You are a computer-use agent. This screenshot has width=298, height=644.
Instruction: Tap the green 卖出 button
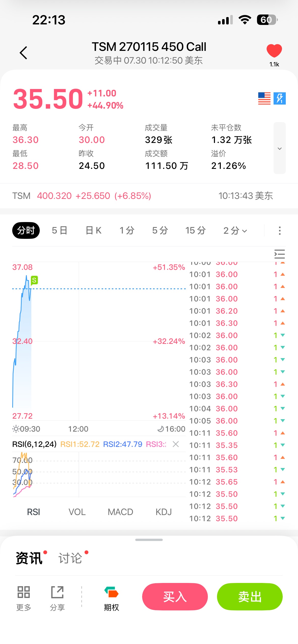point(250,597)
